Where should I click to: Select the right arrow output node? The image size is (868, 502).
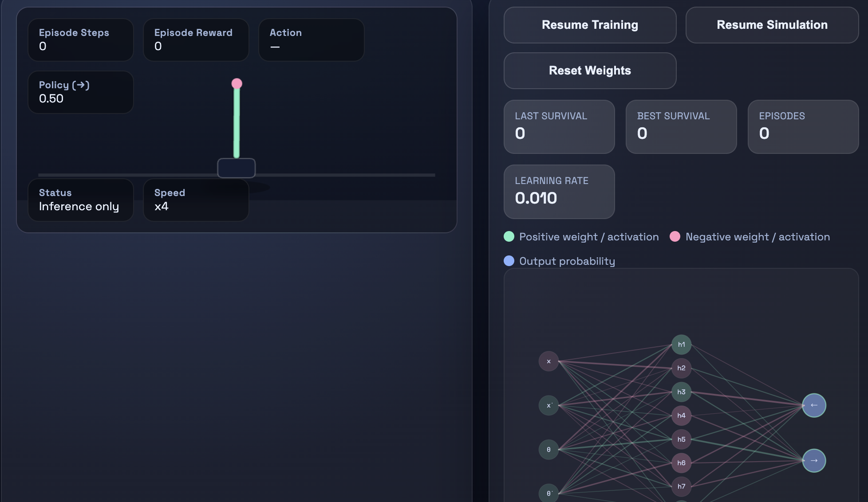click(x=814, y=461)
